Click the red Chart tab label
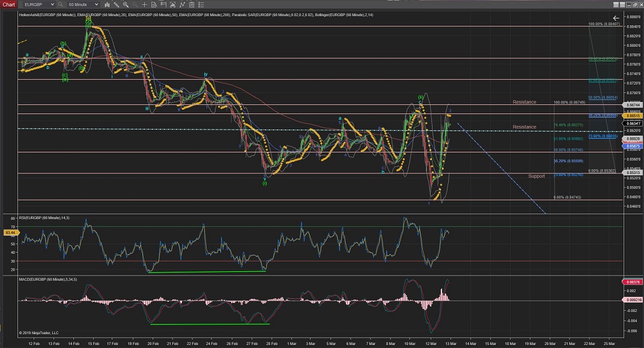The height and width of the screenshot is (348, 644). 8,5
